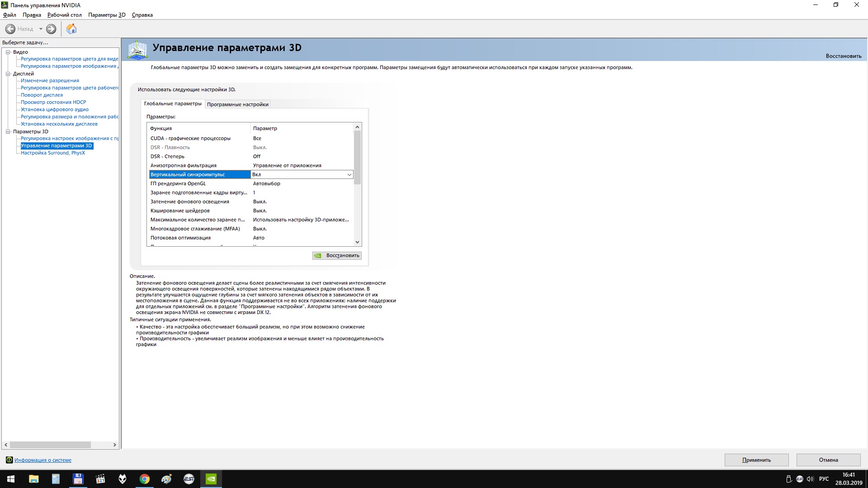The image size is (868, 488).
Task: Collapse the Видео tree node
Action: point(8,52)
